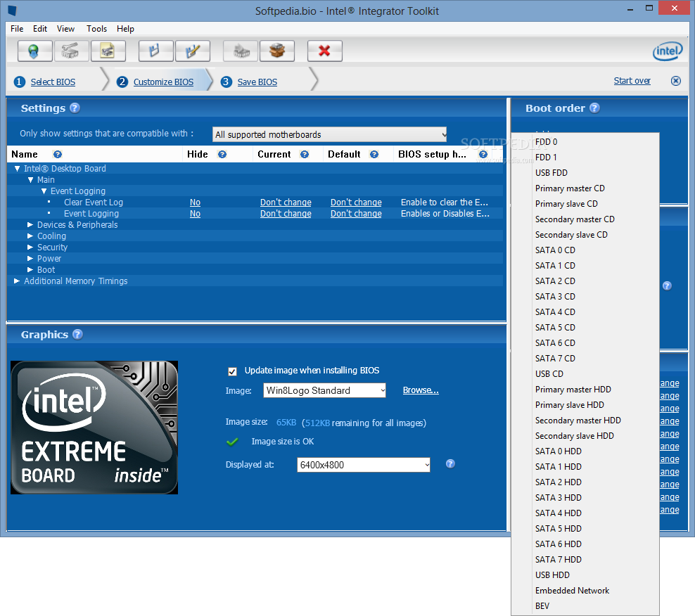Image resolution: width=695 pixels, height=616 pixels.
Task: Go to step 2 Customize BIOS
Action: click(x=163, y=82)
